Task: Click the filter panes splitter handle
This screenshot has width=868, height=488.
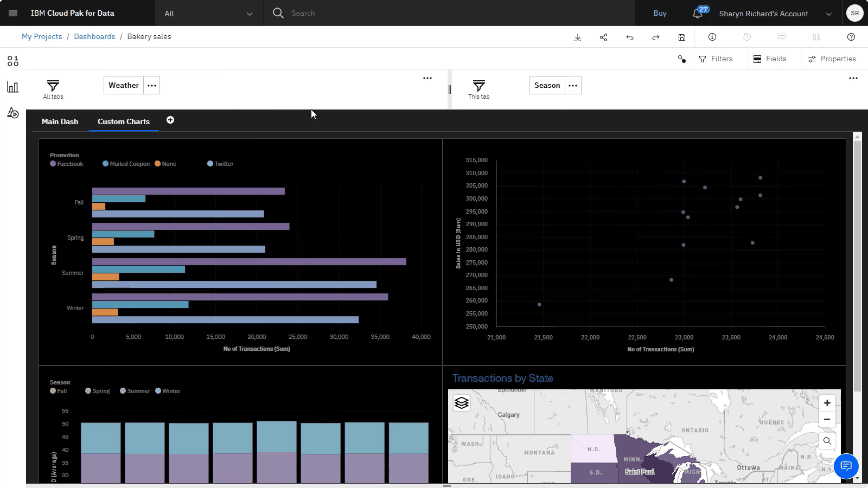Action: pyautogui.click(x=449, y=89)
